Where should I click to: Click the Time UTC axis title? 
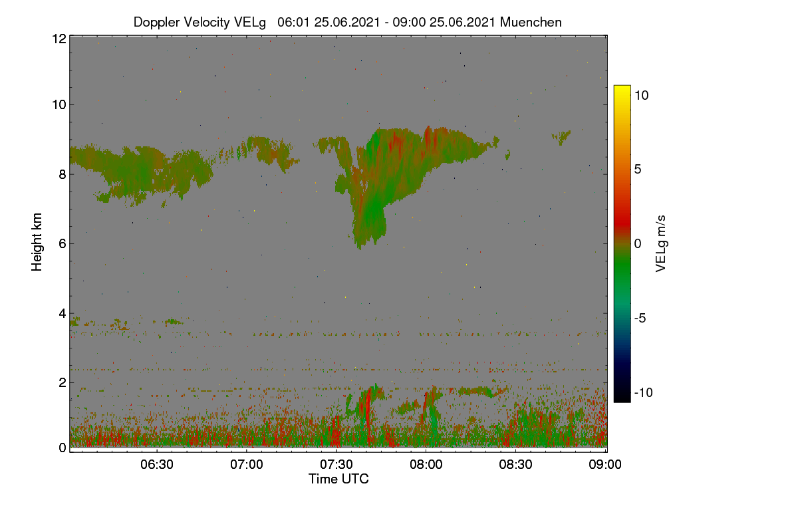338,479
